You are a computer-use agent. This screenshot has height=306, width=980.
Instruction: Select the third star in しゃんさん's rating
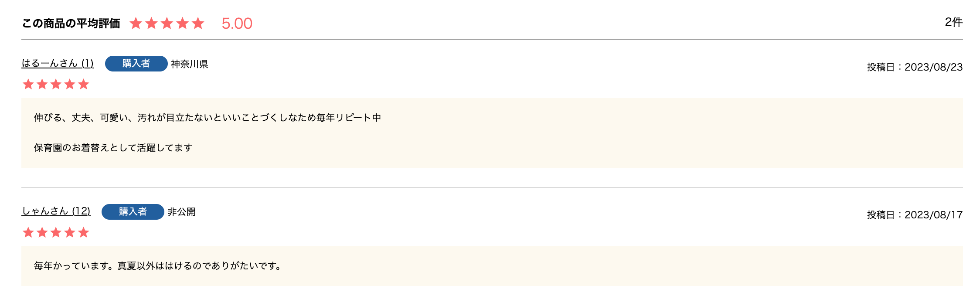[x=56, y=233]
